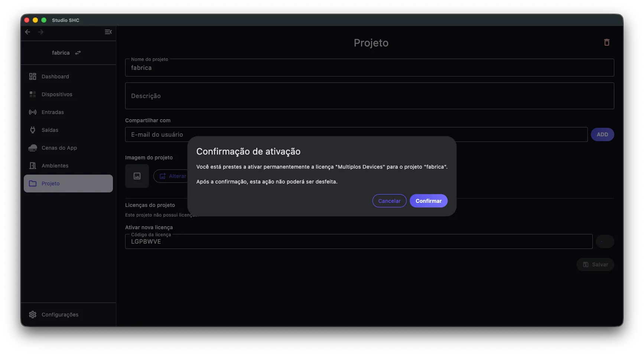Click the Entradas sensor icon

pyautogui.click(x=33, y=112)
